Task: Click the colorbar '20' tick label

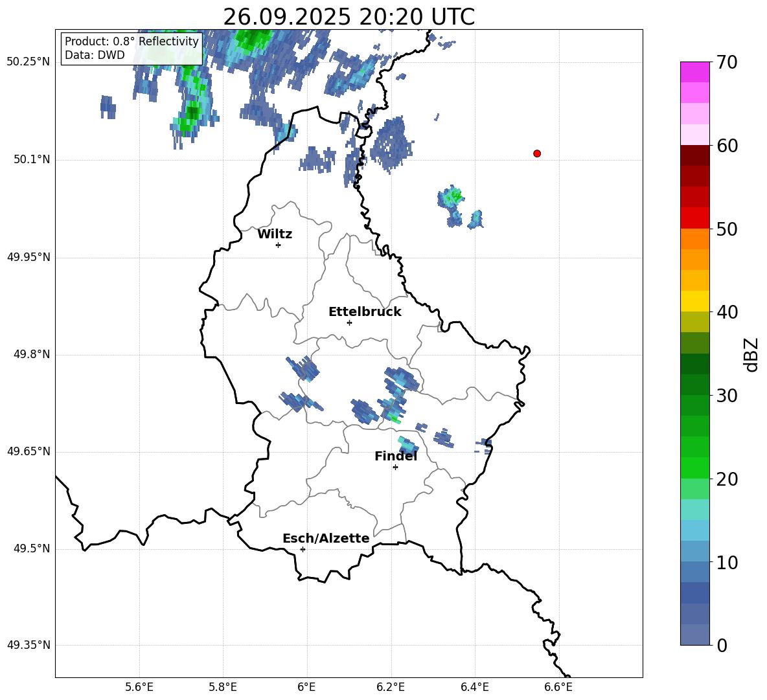Action: click(727, 479)
